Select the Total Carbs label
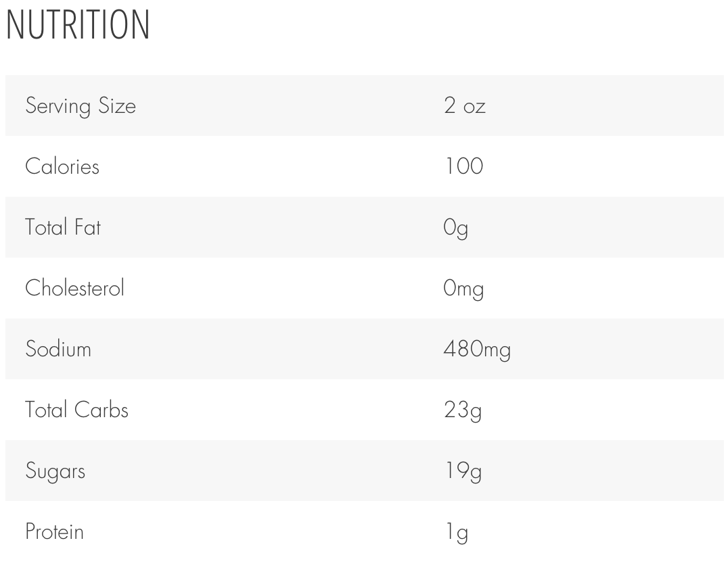 point(76,410)
